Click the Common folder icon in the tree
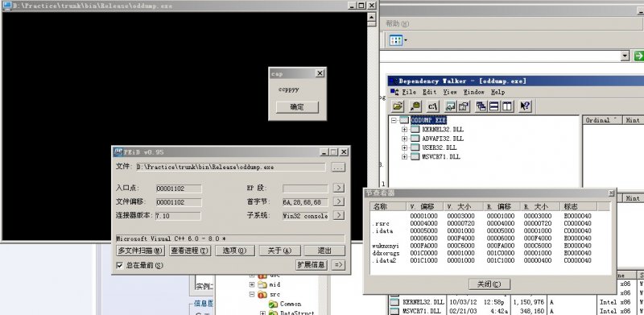The width and height of the screenshot is (644, 315). [273, 304]
